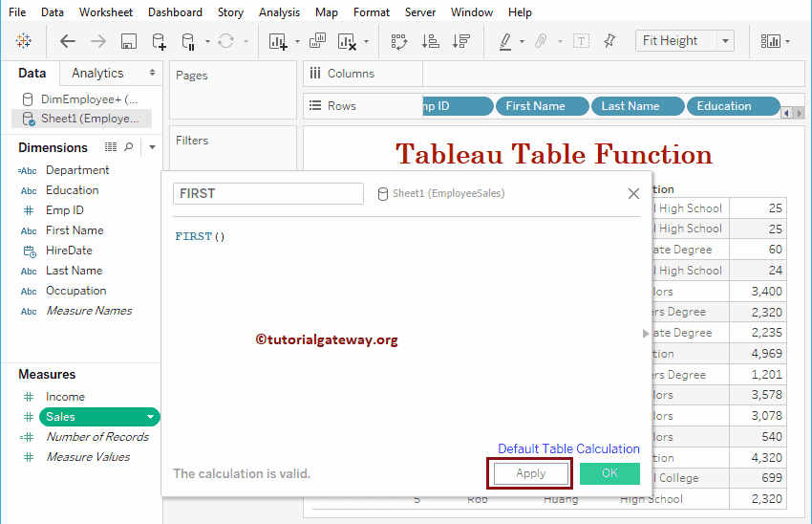
Task: Click the Clear Sheet toolbar icon
Action: pyautogui.click(x=347, y=41)
